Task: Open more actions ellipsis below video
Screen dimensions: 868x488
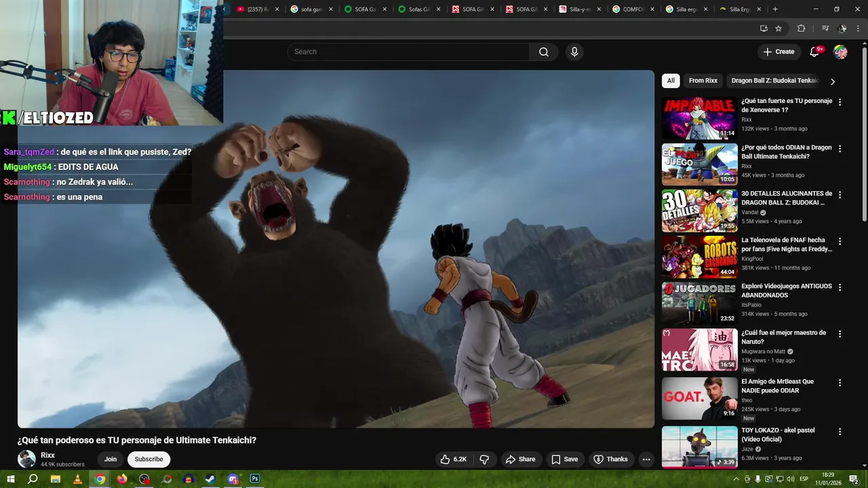Action: [x=646, y=459]
